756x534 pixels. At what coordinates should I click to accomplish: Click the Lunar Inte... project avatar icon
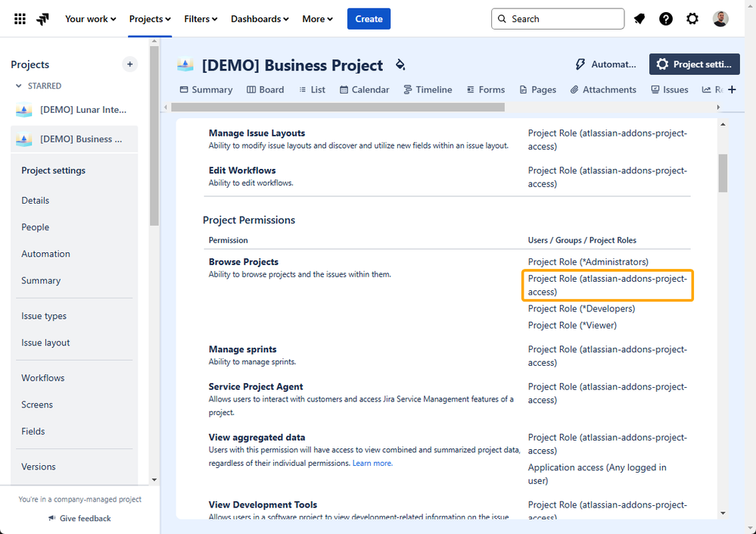point(24,110)
